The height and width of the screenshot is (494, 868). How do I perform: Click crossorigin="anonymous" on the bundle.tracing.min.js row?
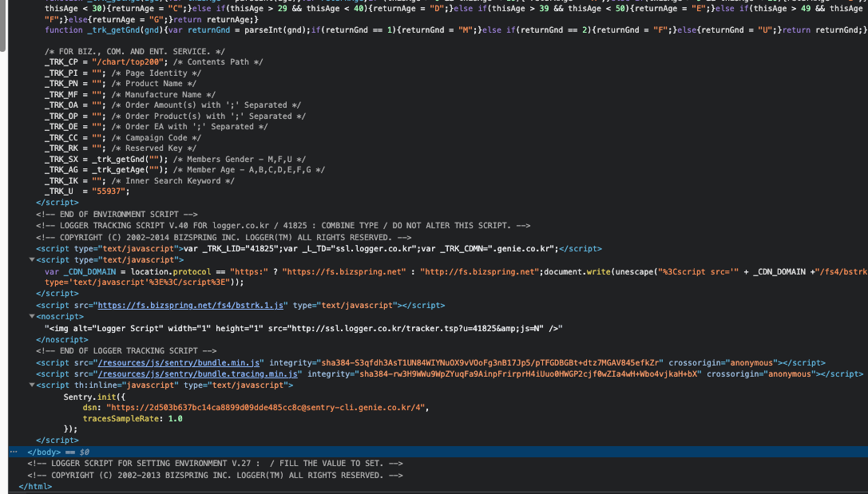click(x=761, y=374)
